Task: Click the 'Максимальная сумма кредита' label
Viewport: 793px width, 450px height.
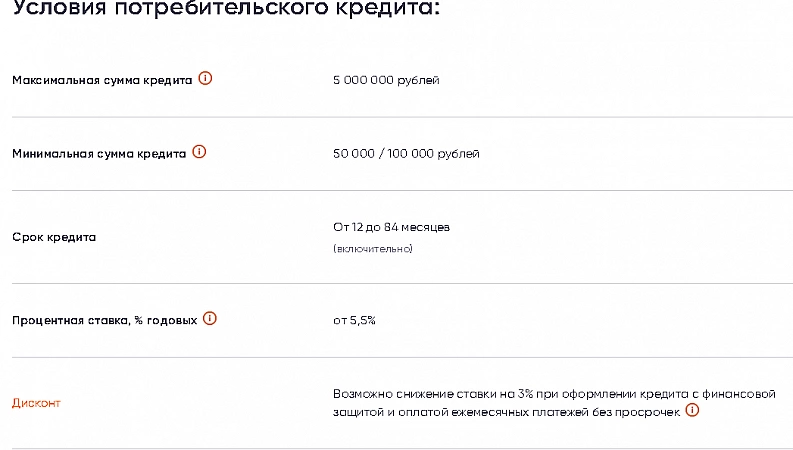Action: tap(101, 80)
